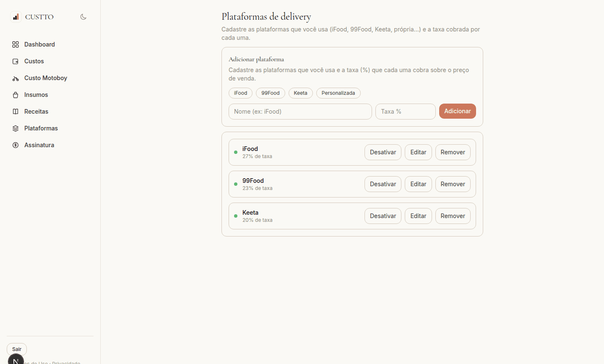Click the Privacidade footer link
The image size is (604, 364).
pos(66,363)
